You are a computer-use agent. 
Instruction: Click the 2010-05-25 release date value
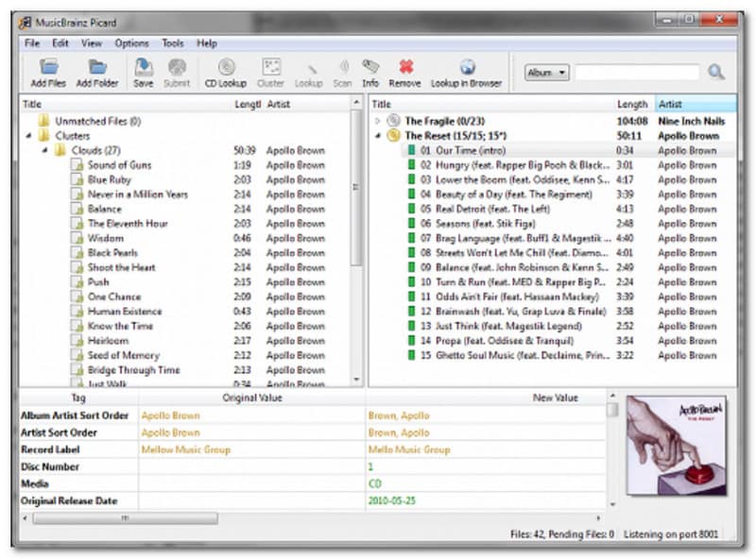(x=391, y=500)
